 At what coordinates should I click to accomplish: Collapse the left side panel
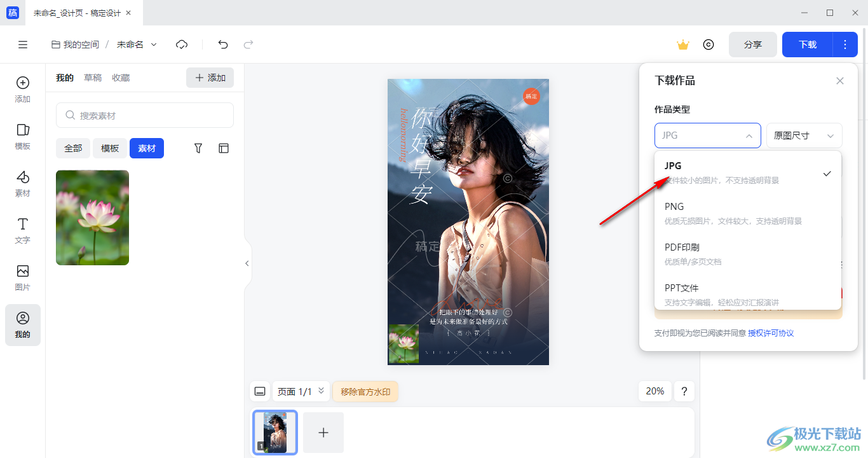tap(247, 263)
